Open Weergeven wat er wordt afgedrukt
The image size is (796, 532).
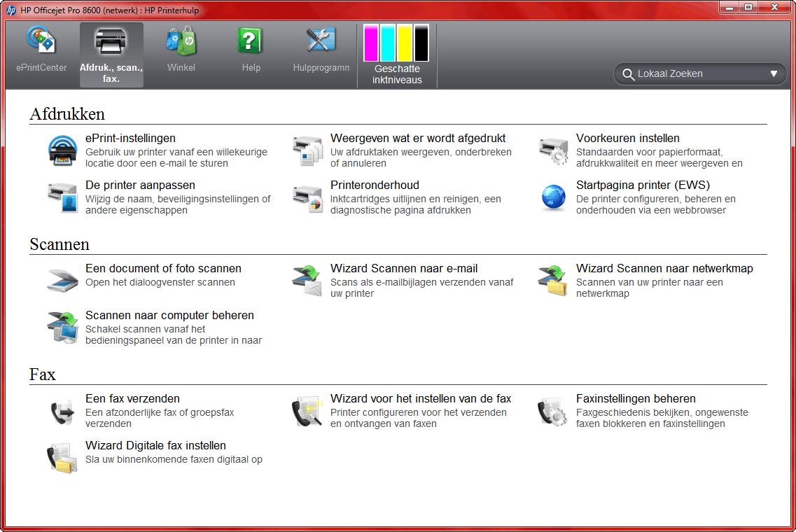(x=418, y=138)
